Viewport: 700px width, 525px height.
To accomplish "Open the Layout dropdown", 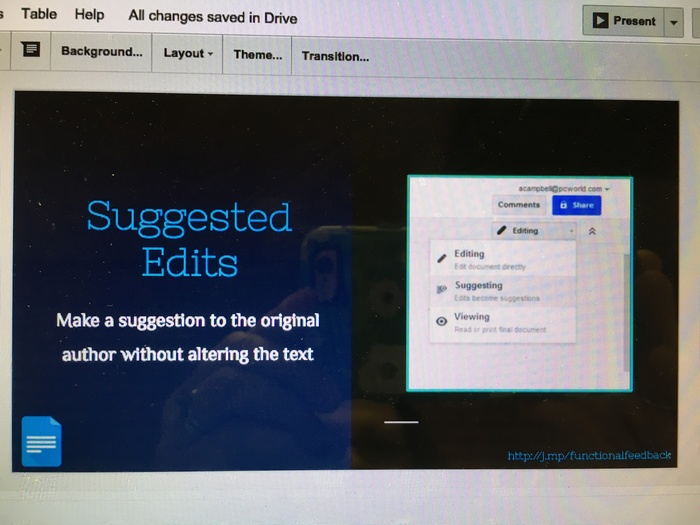I will tap(188, 54).
